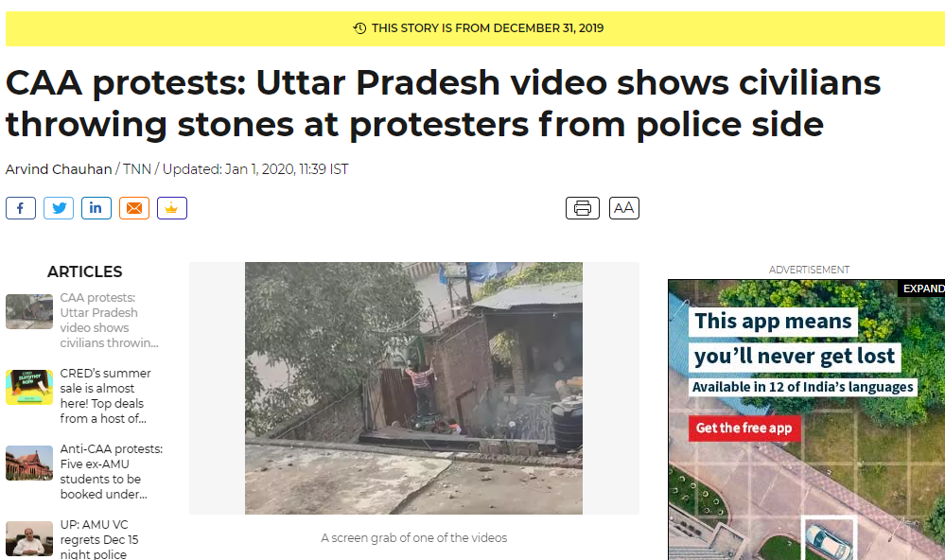Click the CRED summer sale thumbnail
The image size is (945, 560).
[29, 387]
